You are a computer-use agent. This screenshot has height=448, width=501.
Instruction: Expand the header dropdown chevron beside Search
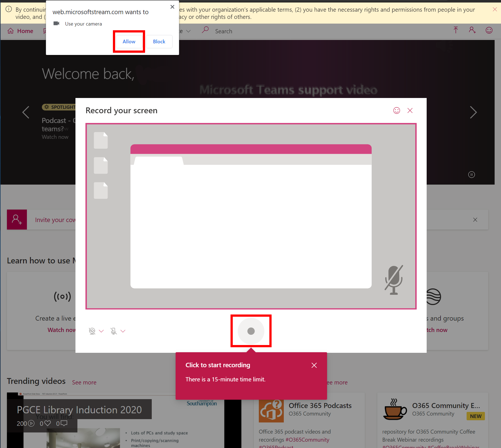pos(188,31)
